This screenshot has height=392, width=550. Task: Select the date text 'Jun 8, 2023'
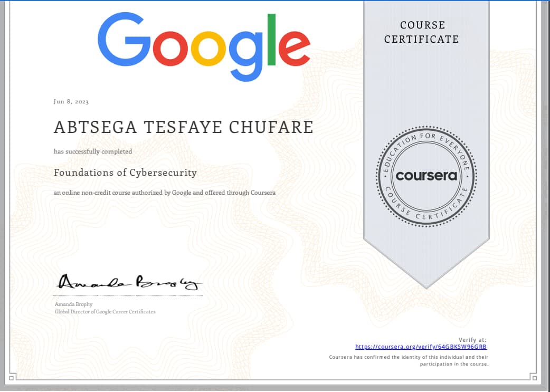(71, 101)
